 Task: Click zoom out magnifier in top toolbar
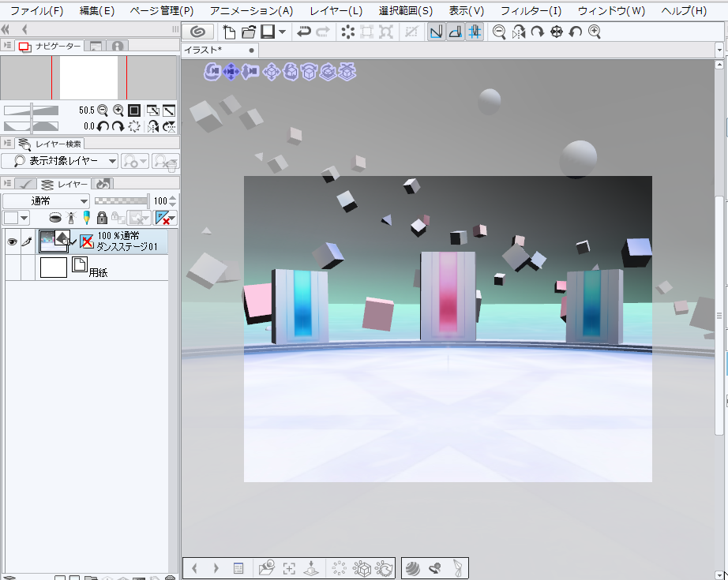click(x=499, y=32)
